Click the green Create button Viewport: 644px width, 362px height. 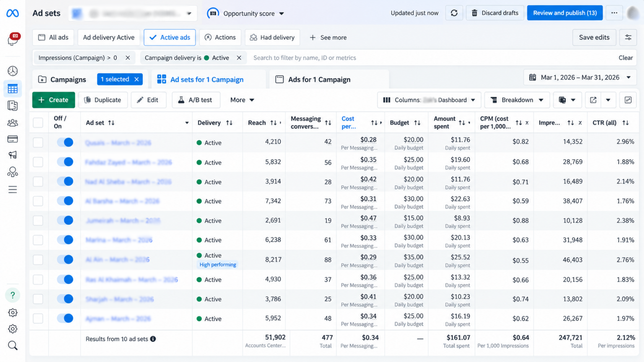coord(54,100)
